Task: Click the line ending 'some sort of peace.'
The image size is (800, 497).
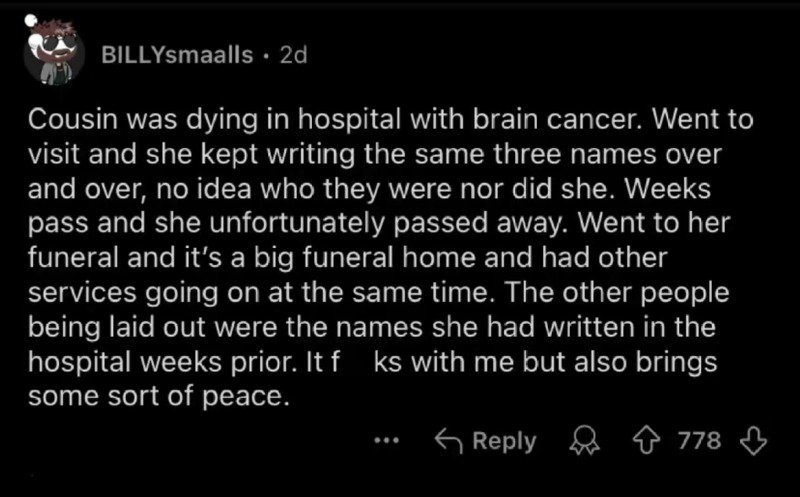Action: tap(159, 396)
